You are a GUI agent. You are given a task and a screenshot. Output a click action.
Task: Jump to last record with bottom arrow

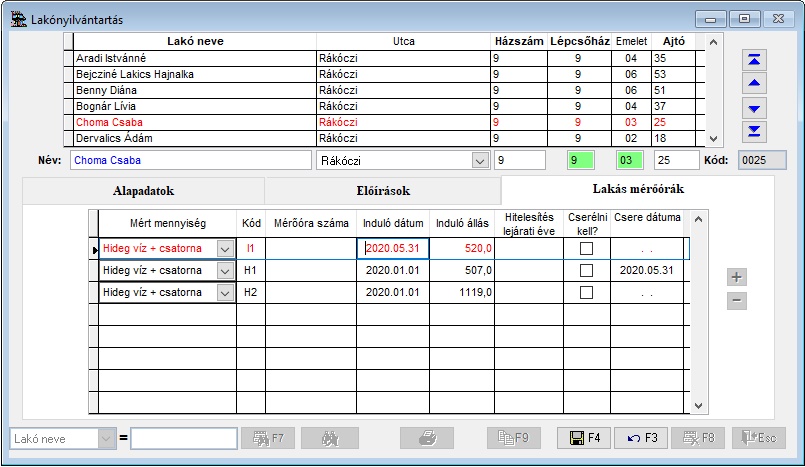coord(756,132)
